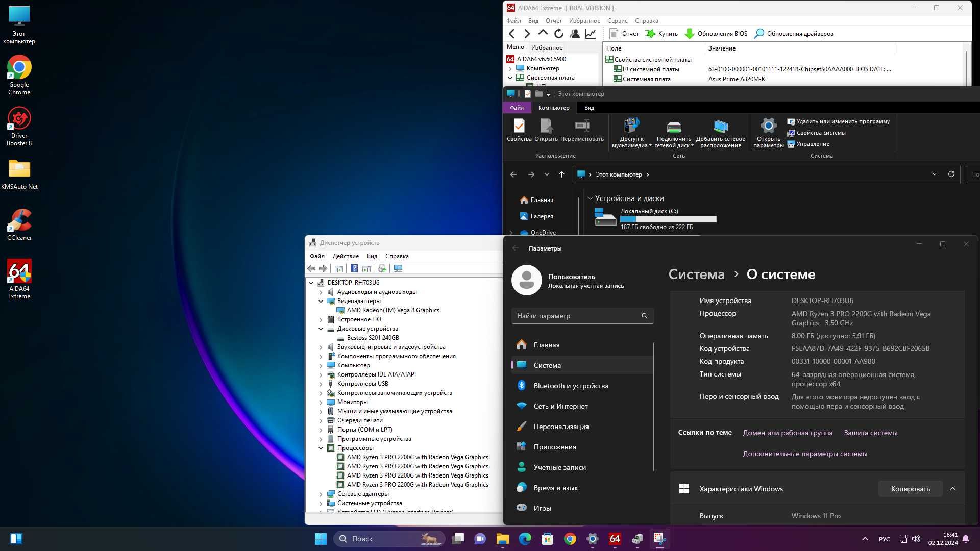Screen dimensions: 980x551
Task: Open AIDA64 user/favorites icon
Action: tap(575, 34)
